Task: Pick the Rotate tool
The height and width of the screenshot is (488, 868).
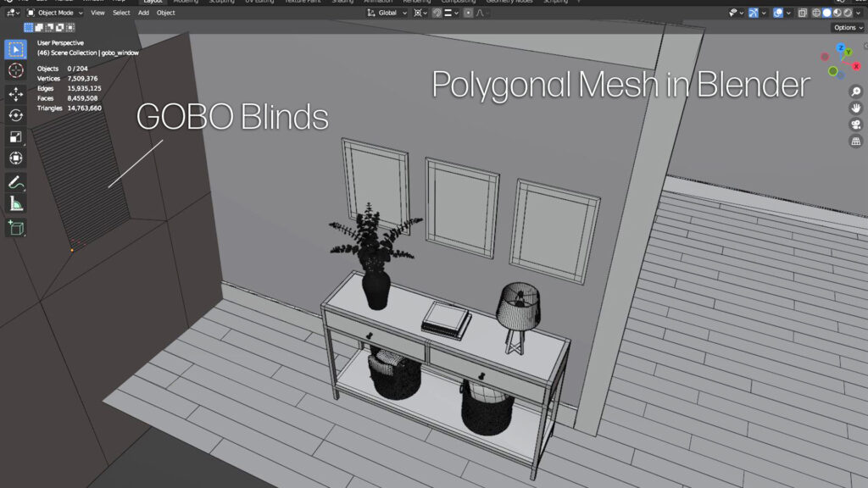Action: point(16,115)
